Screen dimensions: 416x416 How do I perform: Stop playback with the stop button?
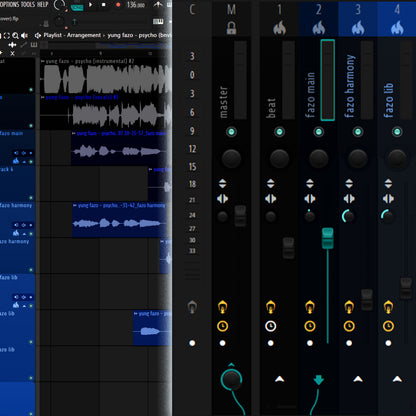click(104, 5)
